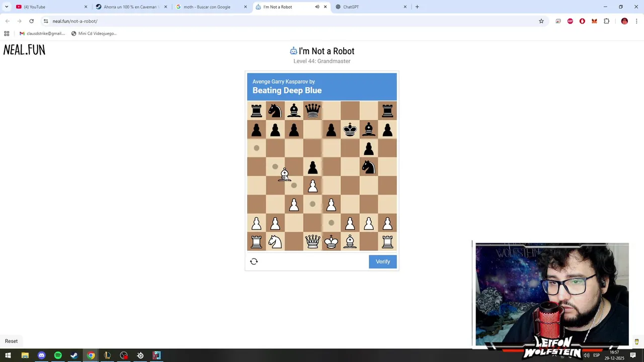Click the ESP language indicator
This screenshot has height=362, width=644.
click(x=596, y=355)
